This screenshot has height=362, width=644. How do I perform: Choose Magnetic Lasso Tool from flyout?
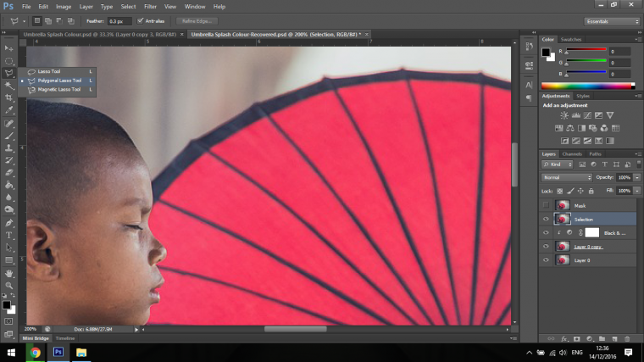tap(59, 89)
